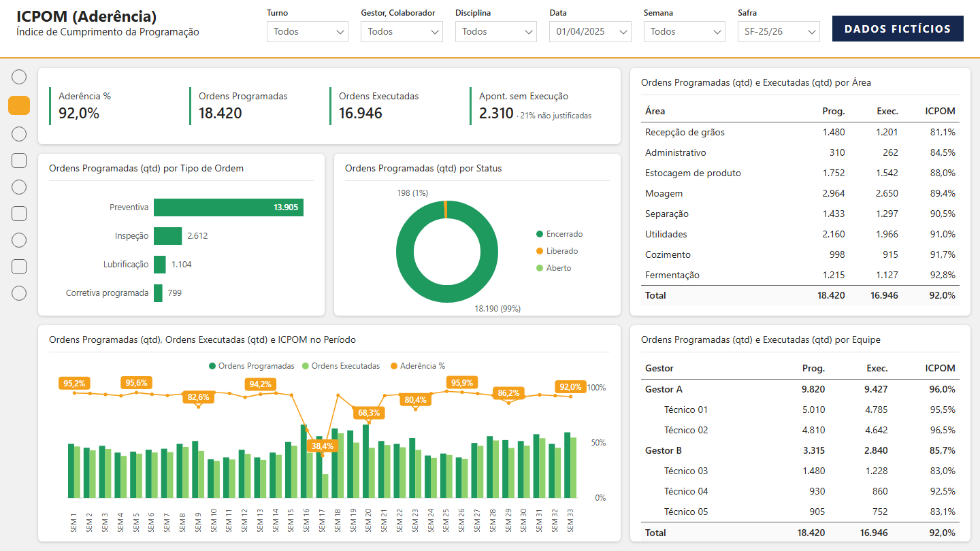Click the Cozimento row label
Viewport: 980px width, 551px height.
coord(668,255)
